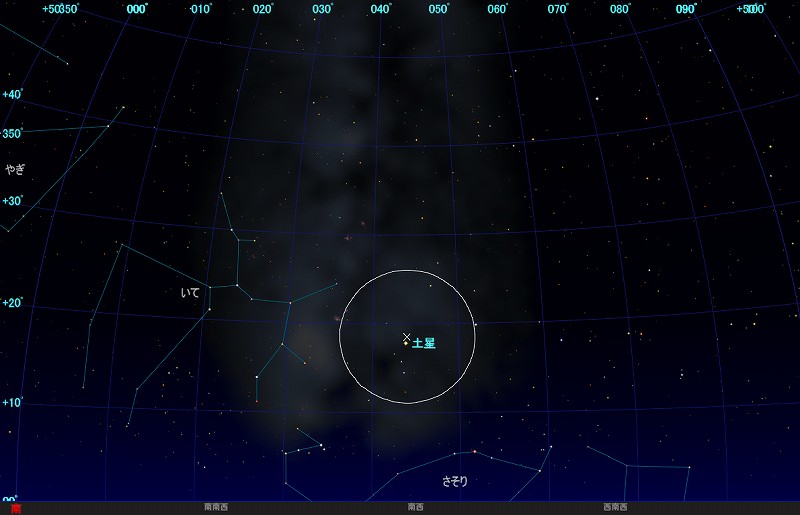Click the red south marker at bottom left
Screen dimensions: 800x515
(15, 508)
